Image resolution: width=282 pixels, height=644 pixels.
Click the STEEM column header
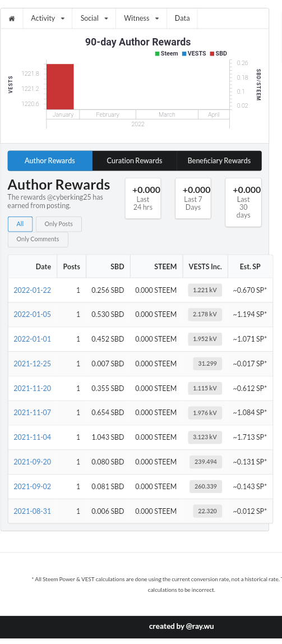click(x=157, y=266)
